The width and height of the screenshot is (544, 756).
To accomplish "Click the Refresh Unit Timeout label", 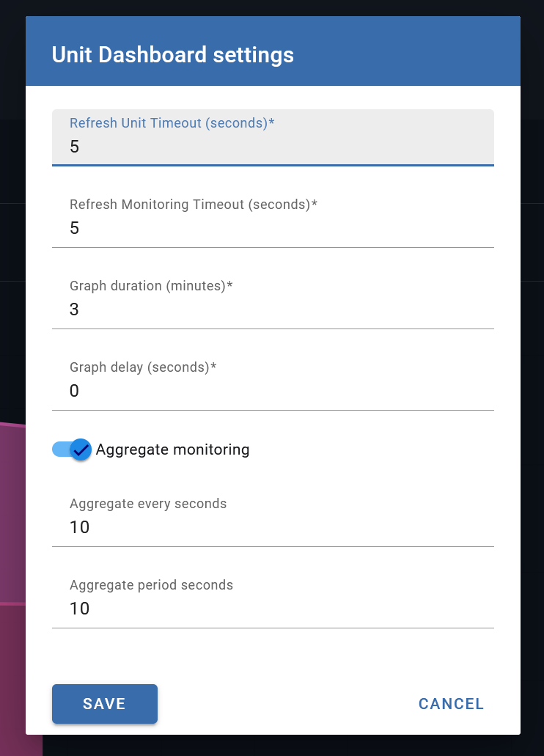I will coord(172,122).
